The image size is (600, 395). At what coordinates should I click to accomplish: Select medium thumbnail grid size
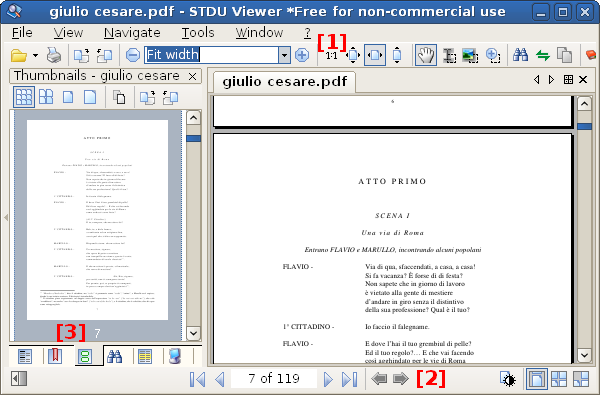[46, 96]
